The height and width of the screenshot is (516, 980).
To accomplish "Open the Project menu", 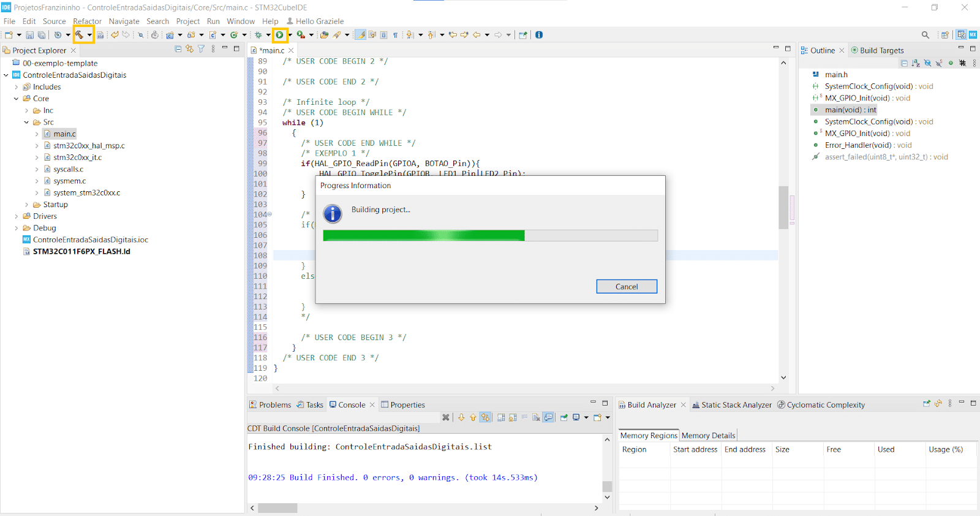I will (x=187, y=21).
